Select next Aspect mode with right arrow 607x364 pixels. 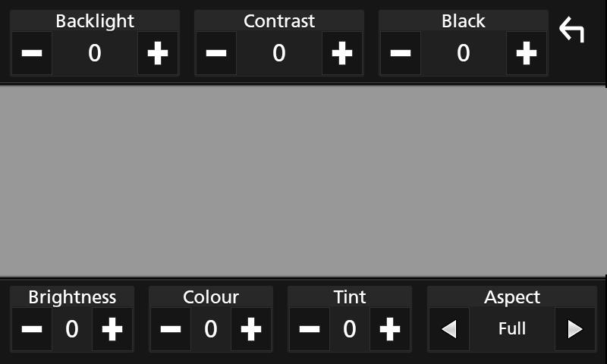click(x=575, y=329)
